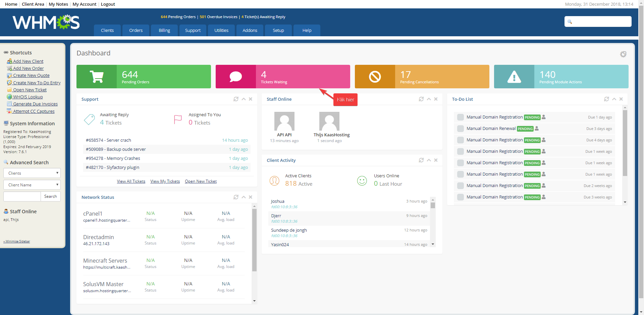Open the Client Name field dropdown
The height and width of the screenshot is (315, 644).
point(32,185)
